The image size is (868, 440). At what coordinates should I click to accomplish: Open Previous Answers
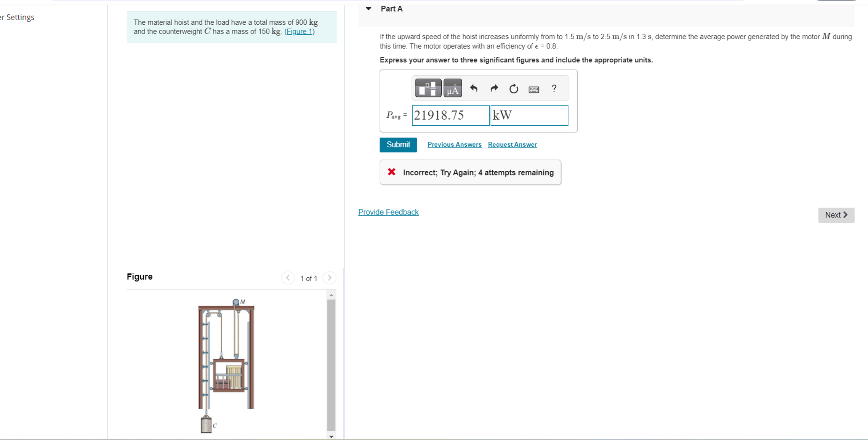point(454,144)
